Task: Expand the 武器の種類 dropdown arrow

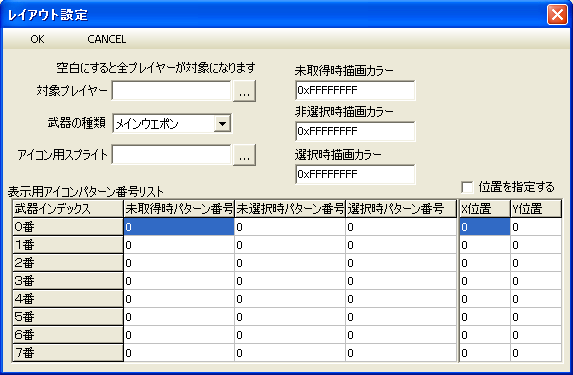Action: tap(222, 124)
